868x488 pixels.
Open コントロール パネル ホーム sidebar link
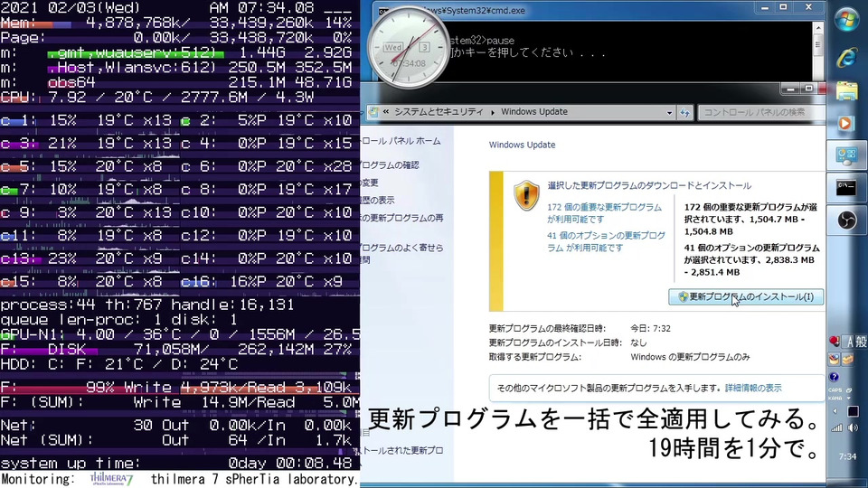[401, 141]
